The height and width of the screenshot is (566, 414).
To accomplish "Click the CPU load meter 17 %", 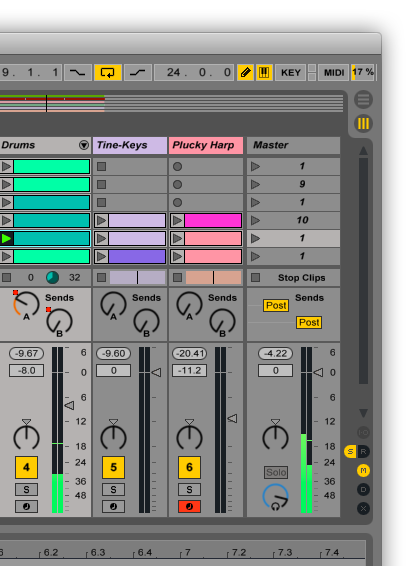I will tap(363, 73).
